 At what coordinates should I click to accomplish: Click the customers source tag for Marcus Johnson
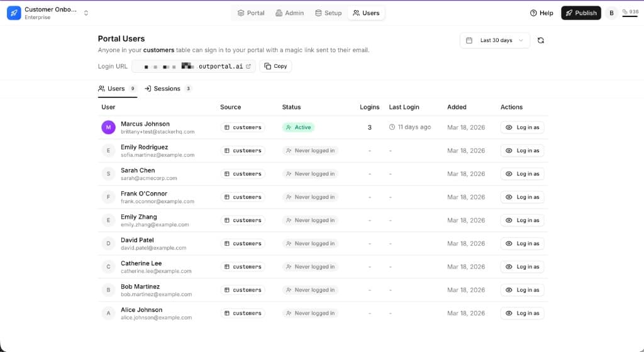tap(243, 127)
